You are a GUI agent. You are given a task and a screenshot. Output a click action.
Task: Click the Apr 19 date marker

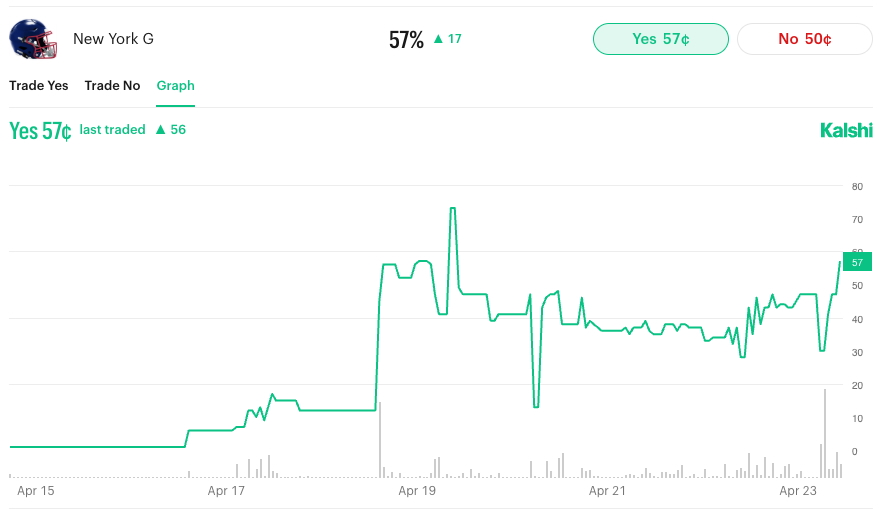[x=417, y=491]
